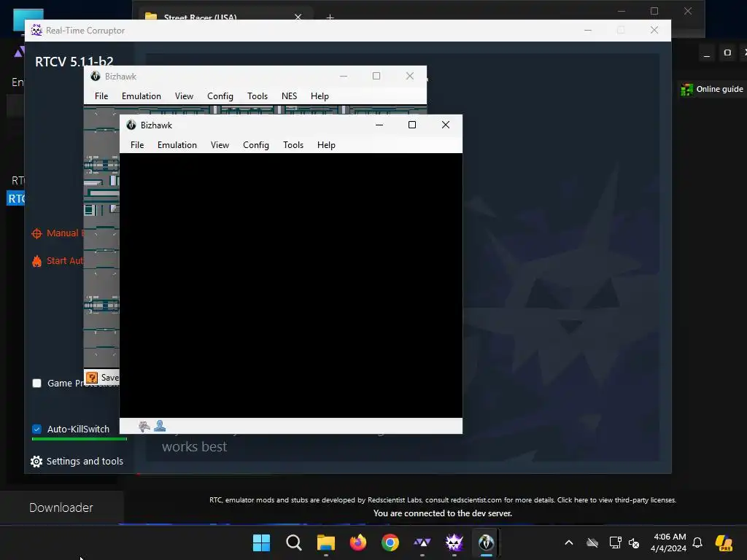747x560 pixels.
Task: Click background Bizhawk title bar logo icon
Action: click(96, 76)
